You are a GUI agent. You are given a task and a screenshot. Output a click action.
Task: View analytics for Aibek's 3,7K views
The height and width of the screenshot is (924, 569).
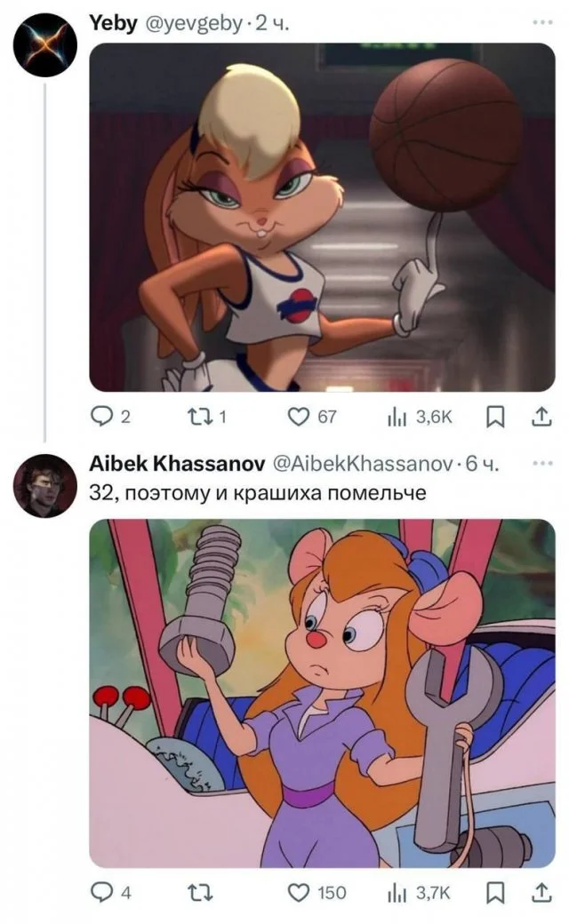tap(396, 893)
